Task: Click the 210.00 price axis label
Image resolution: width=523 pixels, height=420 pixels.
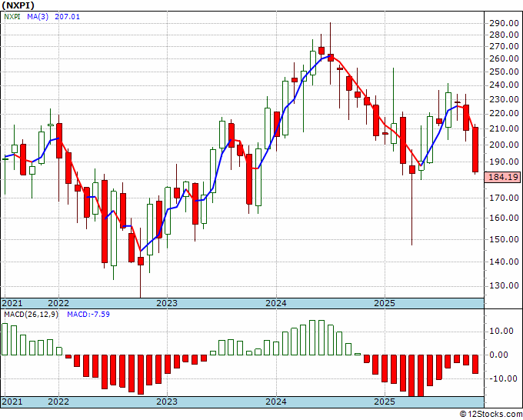Action: tap(504, 128)
